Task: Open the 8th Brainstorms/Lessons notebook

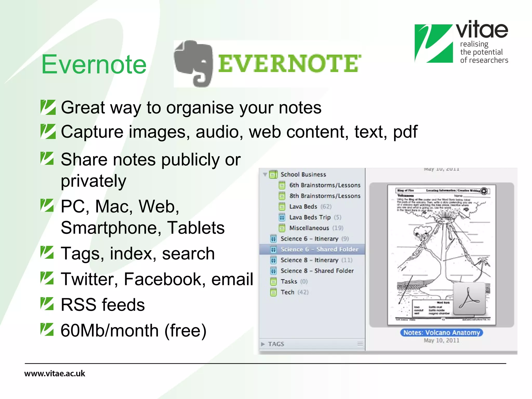Action: click(x=325, y=196)
